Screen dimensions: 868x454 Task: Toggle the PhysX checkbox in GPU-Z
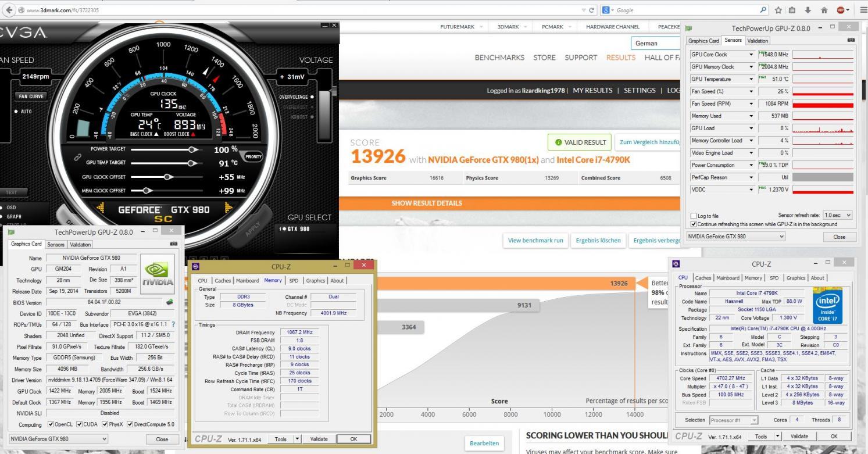106,424
